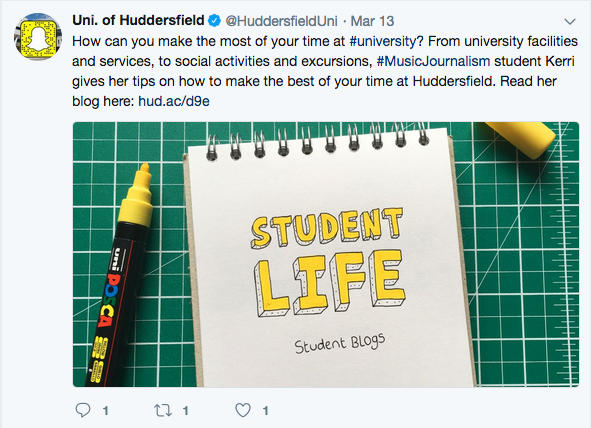Image resolution: width=591 pixels, height=428 pixels.
Task: Click the yellow marker cap in image
Action: click(522, 139)
